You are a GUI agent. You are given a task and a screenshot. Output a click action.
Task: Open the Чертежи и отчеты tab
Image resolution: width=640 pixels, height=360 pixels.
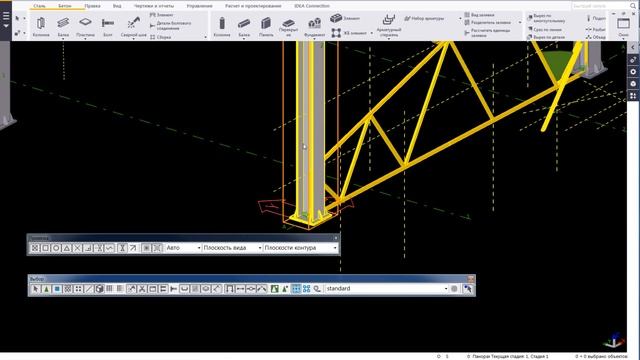(154, 6)
